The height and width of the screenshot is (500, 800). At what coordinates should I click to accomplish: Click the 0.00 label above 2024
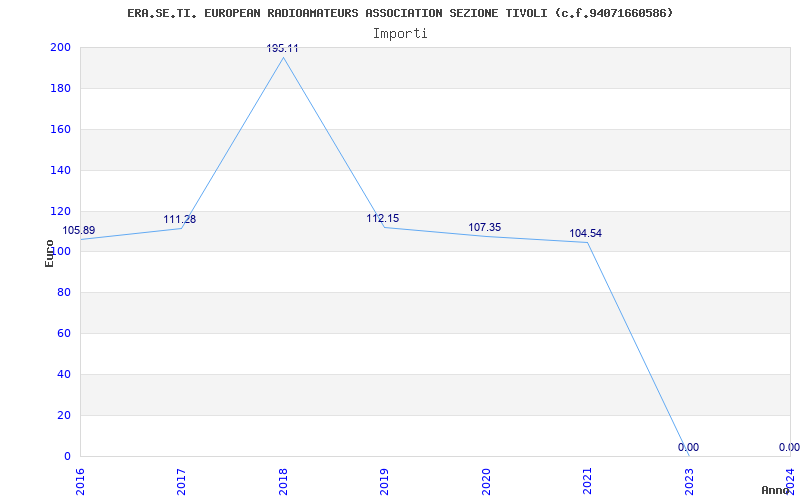point(789,447)
